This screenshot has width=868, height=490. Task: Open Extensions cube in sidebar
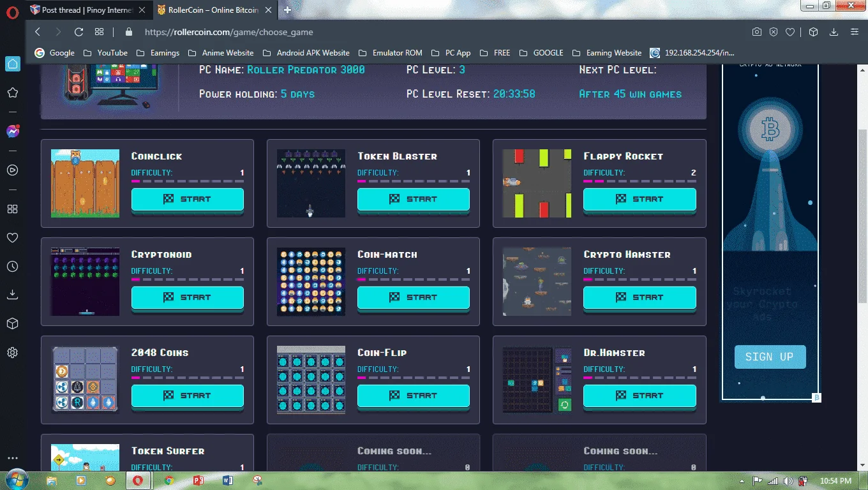[12, 323]
